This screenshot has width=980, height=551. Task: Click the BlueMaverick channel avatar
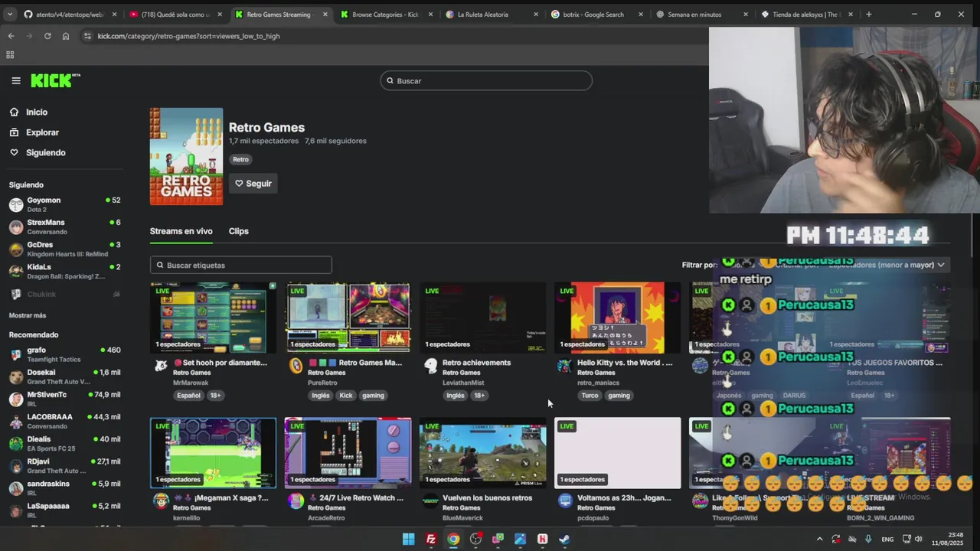(x=431, y=501)
